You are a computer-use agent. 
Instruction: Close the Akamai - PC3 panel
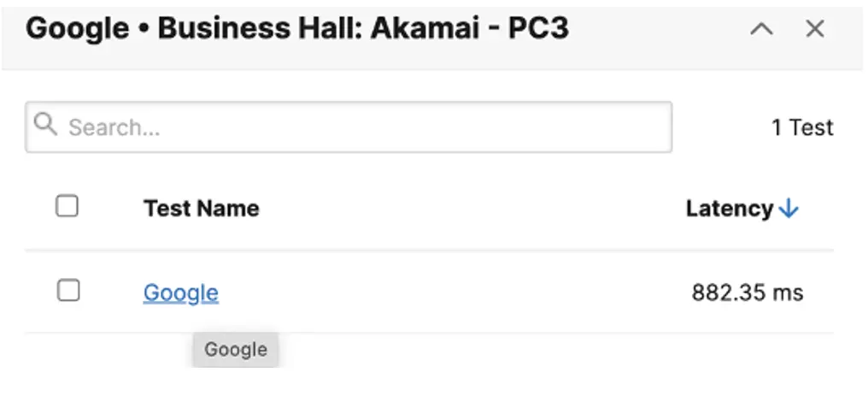[x=815, y=29]
